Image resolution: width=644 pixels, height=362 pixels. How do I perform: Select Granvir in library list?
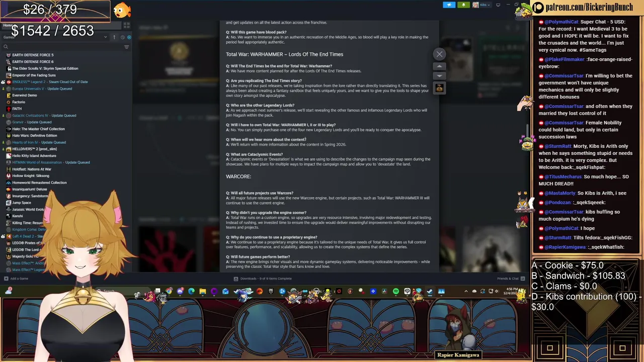pos(32,122)
